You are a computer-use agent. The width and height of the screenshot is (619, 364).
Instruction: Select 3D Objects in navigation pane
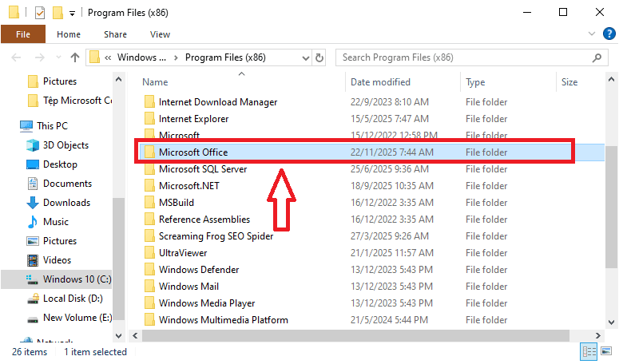[x=65, y=145]
